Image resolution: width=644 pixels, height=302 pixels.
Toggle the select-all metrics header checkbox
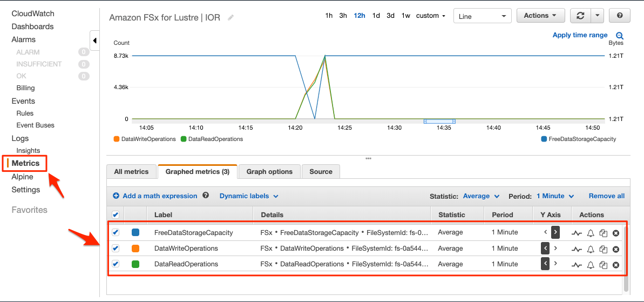[x=116, y=214]
